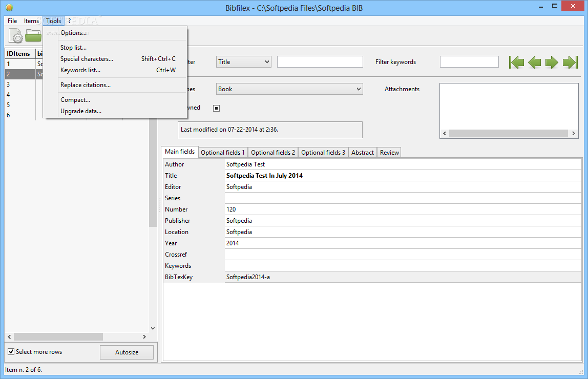Select Keywords list... menu entry
This screenshot has height=379, width=588.
pos(115,70)
